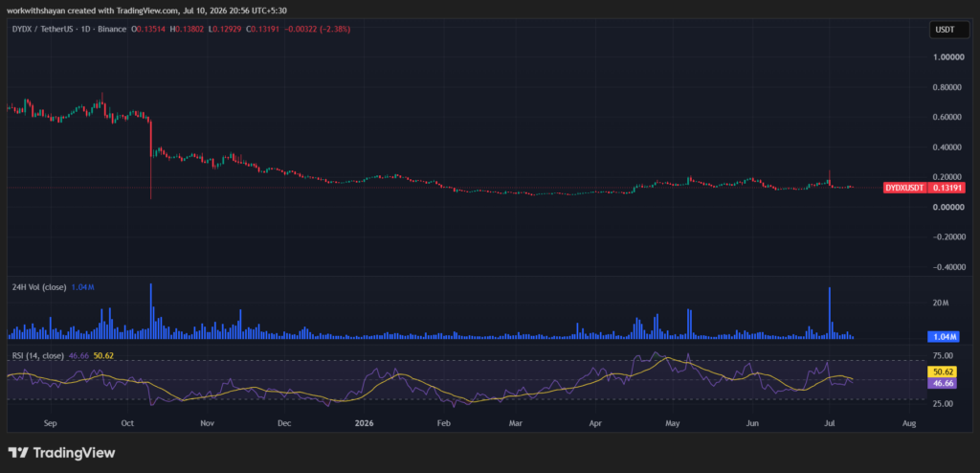Click the yellow 50.62 RSI legend value
This screenshot has height=473, width=980.
[x=103, y=355]
